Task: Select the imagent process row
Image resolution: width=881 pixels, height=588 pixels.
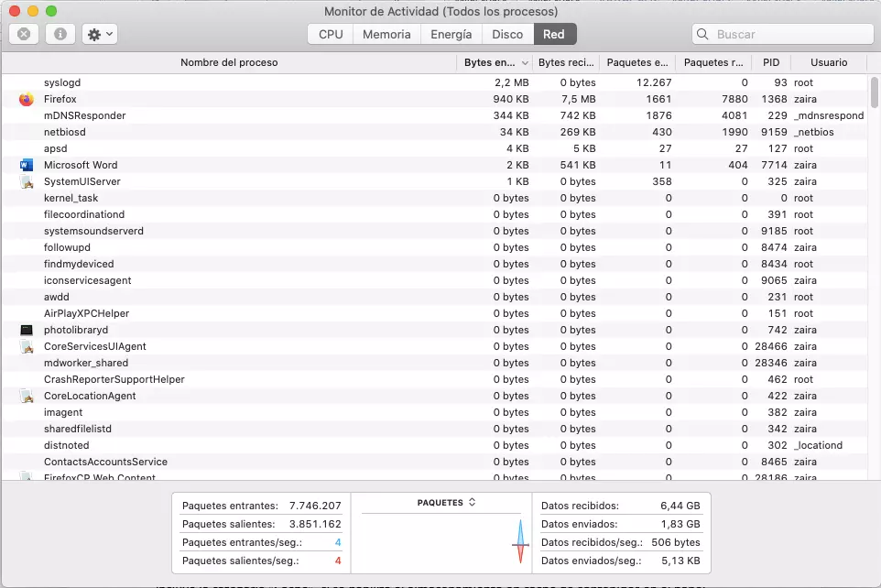Action: [435, 413]
